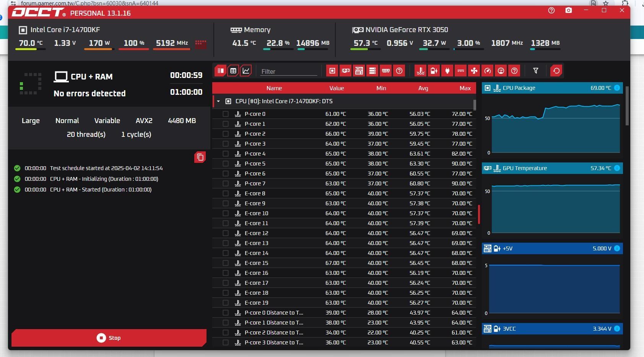Viewport: 644px width, 357px height.
Task: Check the E-core 15 checkbox
Action: (226, 263)
